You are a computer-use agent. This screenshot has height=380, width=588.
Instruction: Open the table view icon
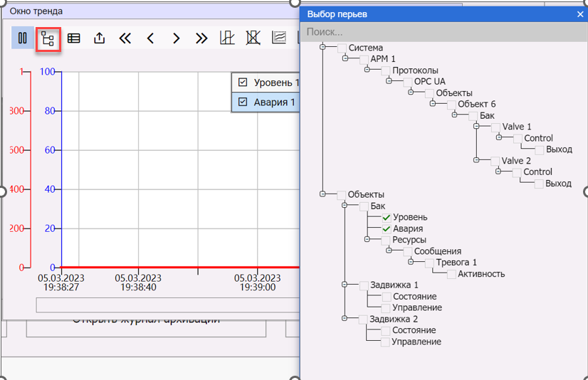point(73,38)
